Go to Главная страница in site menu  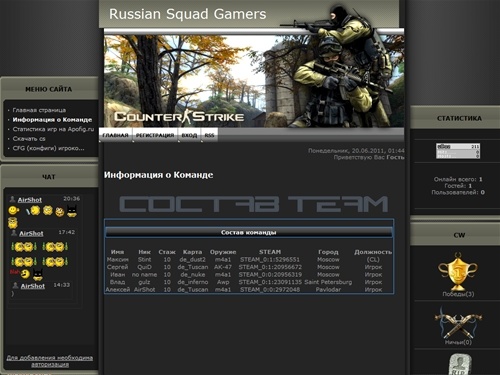pos(39,110)
